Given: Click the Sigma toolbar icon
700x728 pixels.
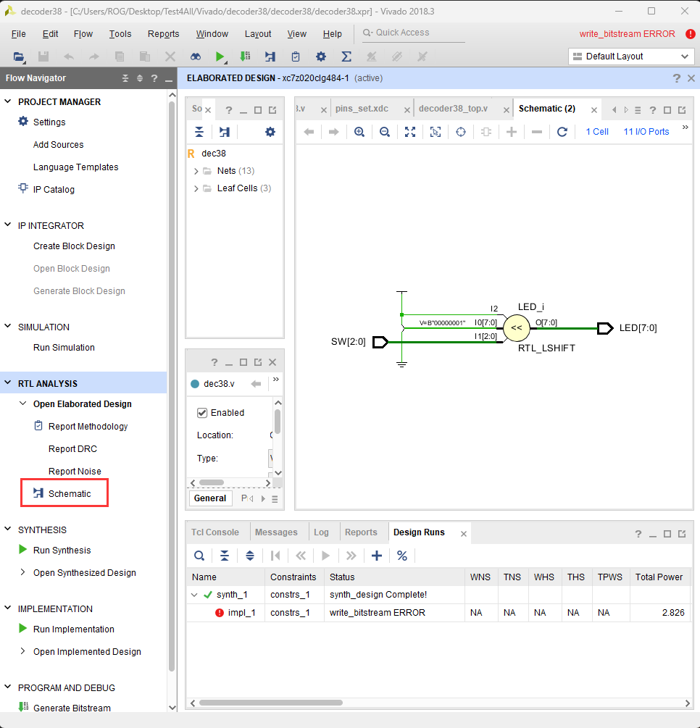Looking at the screenshot, I should point(346,57).
